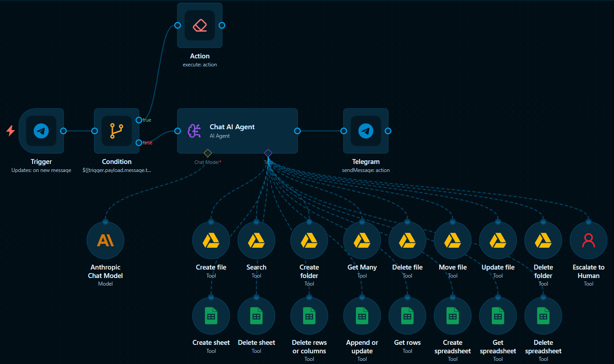Click the red lightning trigger indicator
614x364 pixels.
10,131
